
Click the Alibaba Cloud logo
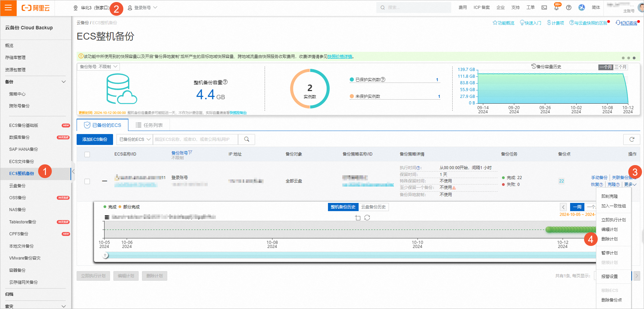(x=36, y=8)
